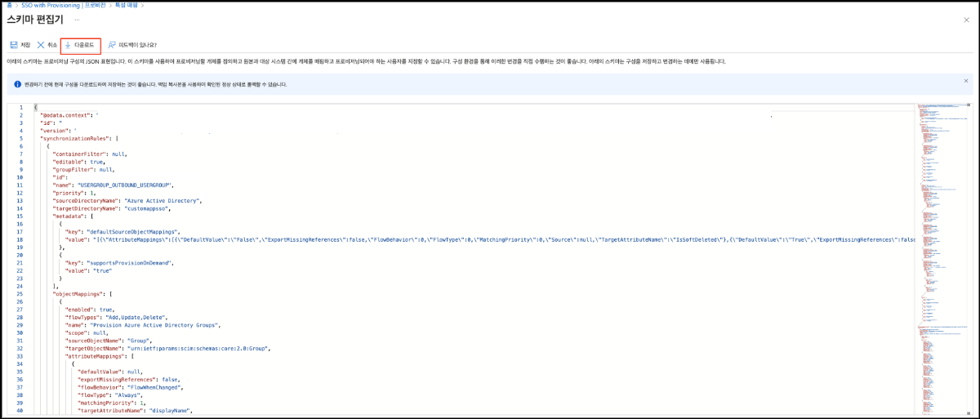This screenshot has height=419, width=980.
Task: Click the blue info icon in the banner
Action: 17,84
